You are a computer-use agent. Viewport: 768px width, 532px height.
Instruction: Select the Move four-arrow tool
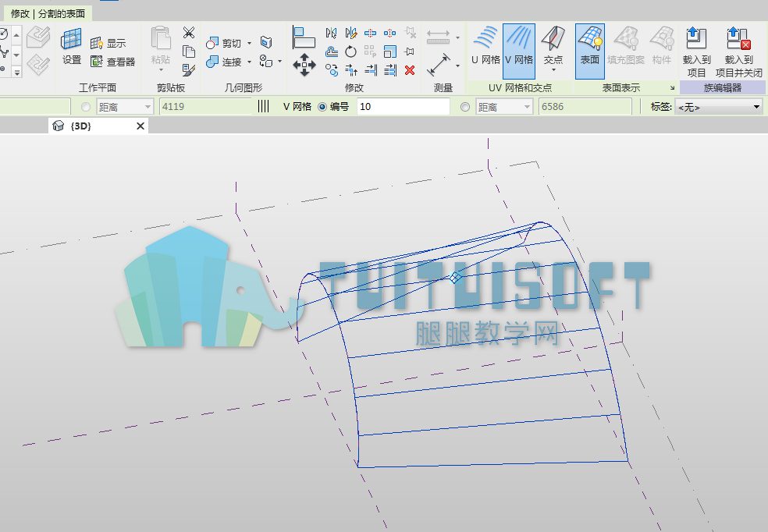point(304,65)
